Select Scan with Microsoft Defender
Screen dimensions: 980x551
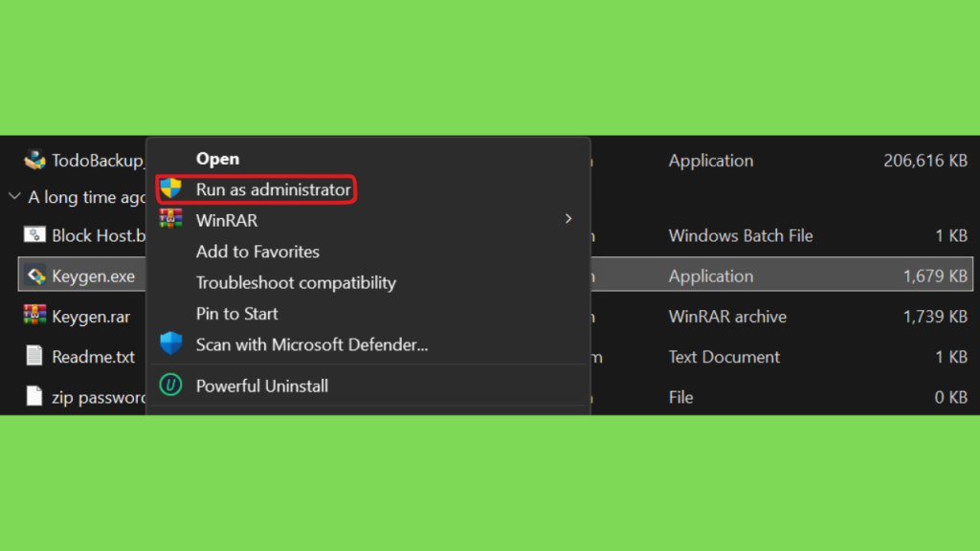point(312,344)
